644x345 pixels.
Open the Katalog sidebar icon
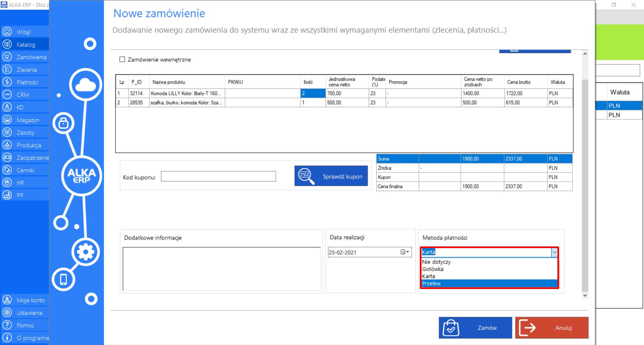point(7,44)
